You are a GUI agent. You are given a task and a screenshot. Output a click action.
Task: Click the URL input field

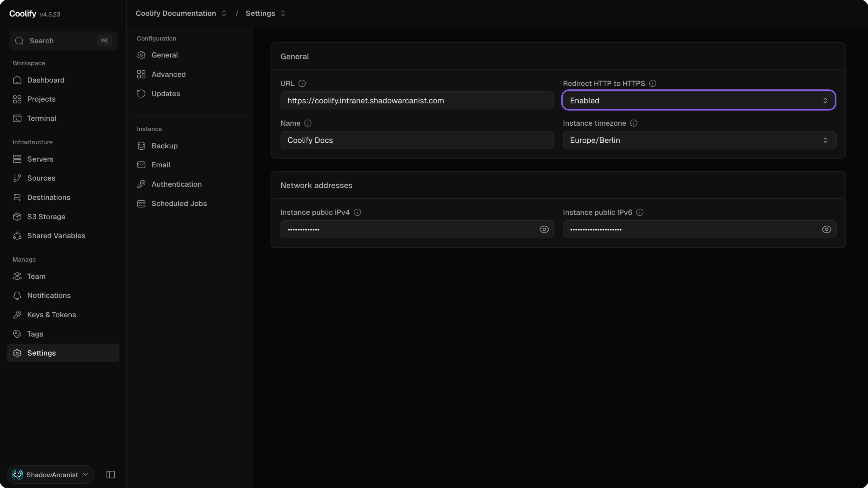(417, 100)
